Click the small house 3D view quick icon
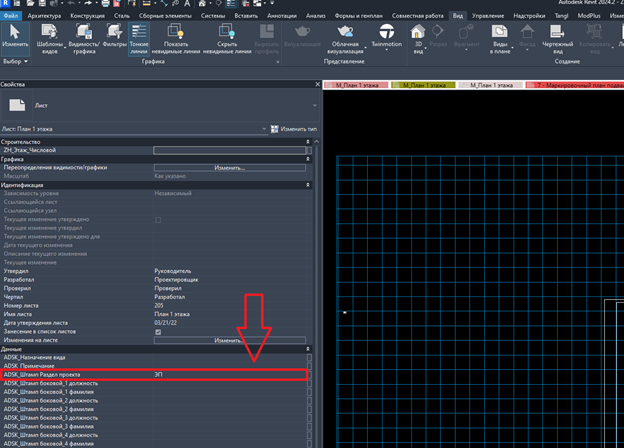Image resolution: width=624 pixels, height=448 pixels. (x=202, y=4)
